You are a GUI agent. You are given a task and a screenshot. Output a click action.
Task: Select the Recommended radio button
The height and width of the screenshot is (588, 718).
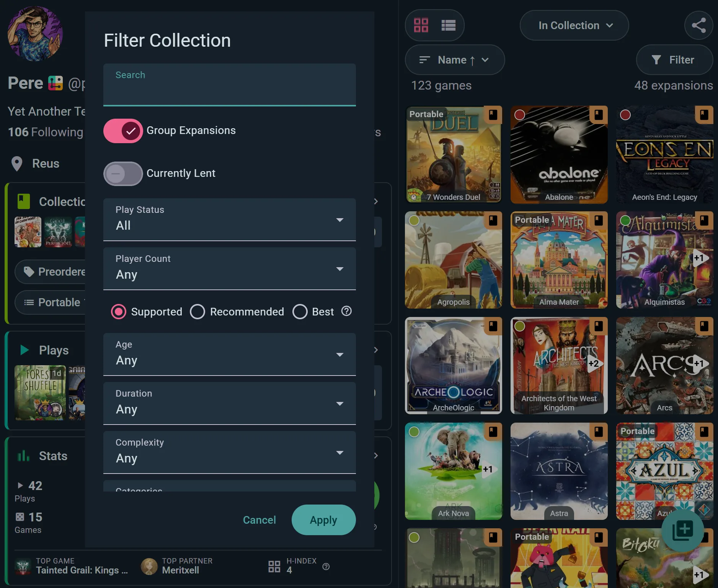197,312
